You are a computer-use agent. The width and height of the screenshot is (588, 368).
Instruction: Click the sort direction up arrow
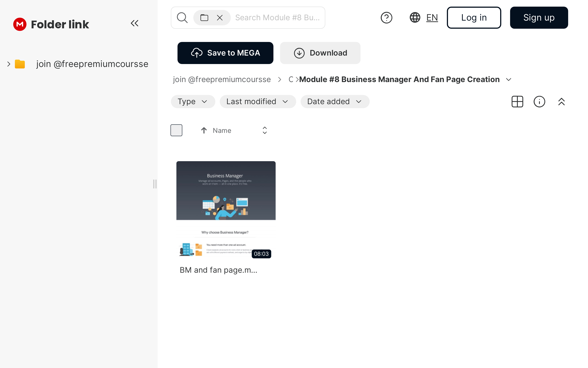204,130
